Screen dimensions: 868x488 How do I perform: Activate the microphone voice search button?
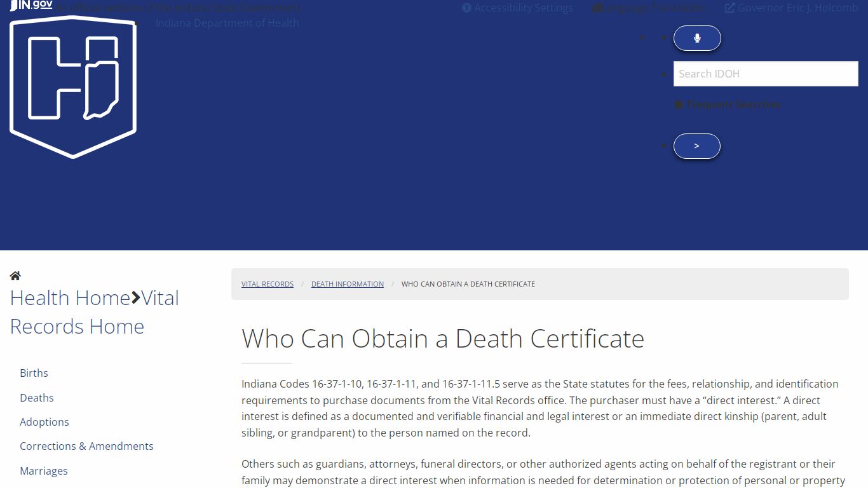pyautogui.click(x=697, y=38)
